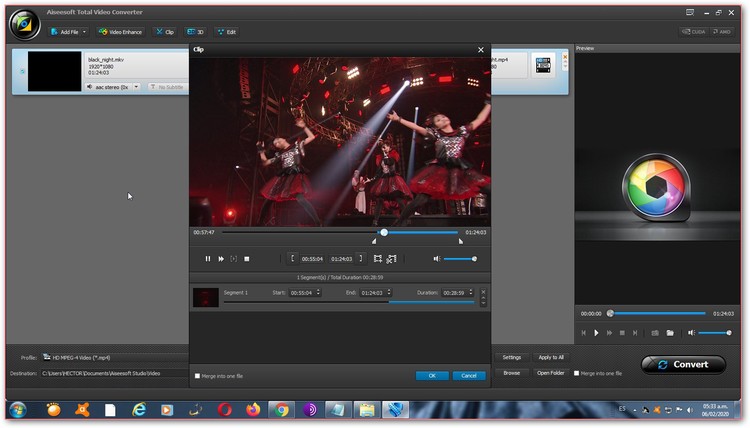Tick main window Merge into one file
The width and height of the screenshot is (750, 428).
coord(576,373)
